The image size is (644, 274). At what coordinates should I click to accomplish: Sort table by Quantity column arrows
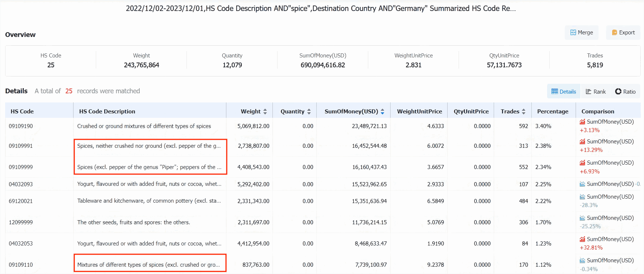click(x=309, y=112)
